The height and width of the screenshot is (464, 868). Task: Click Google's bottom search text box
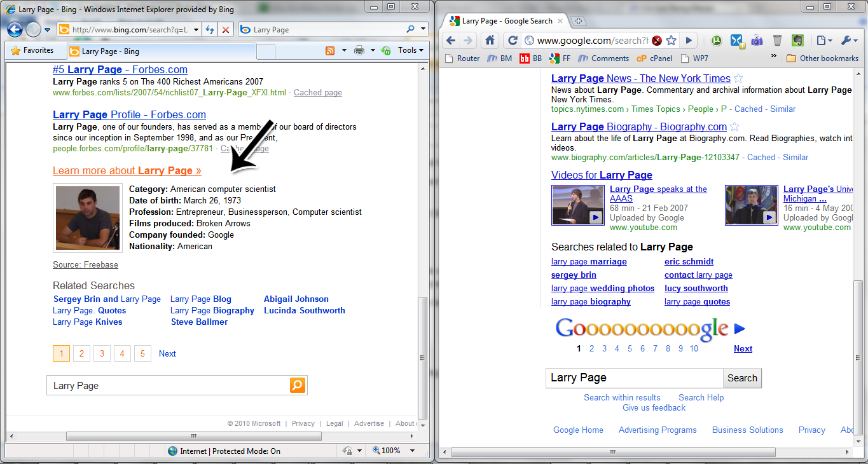[x=634, y=378]
